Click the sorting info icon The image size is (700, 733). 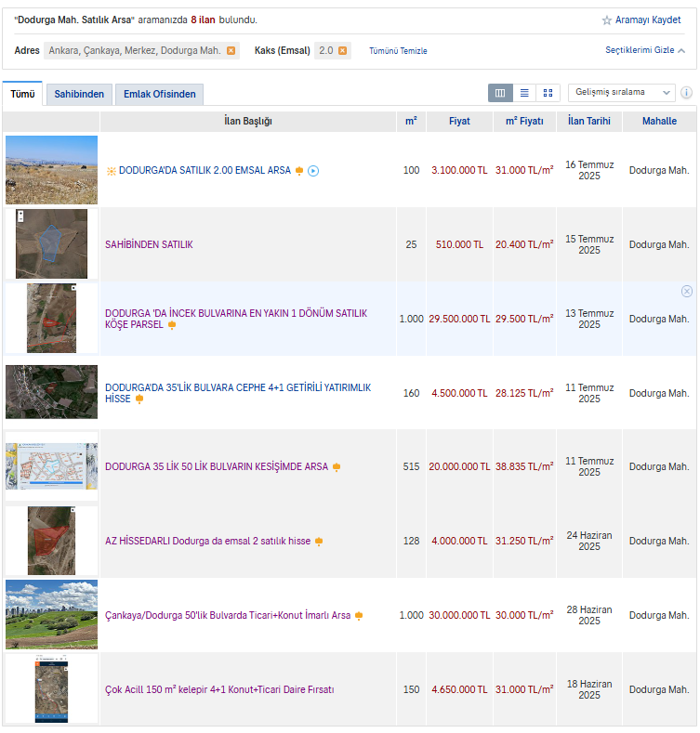tap(686, 93)
